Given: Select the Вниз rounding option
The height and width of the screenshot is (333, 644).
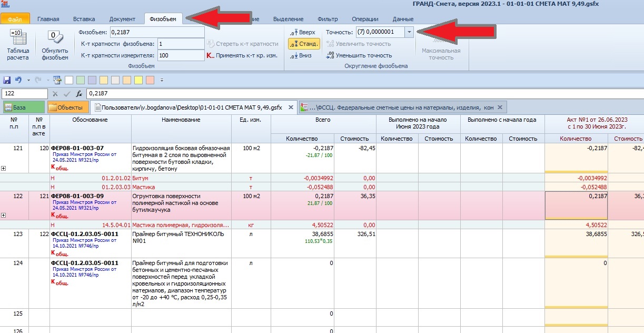Looking at the screenshot, I should [x=301, y=55].
